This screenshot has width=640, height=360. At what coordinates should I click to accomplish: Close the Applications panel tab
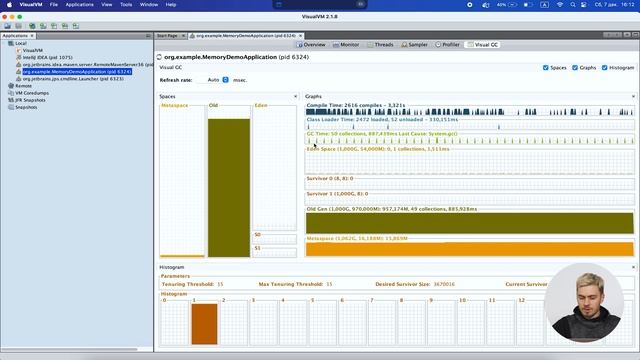point(32,36)
